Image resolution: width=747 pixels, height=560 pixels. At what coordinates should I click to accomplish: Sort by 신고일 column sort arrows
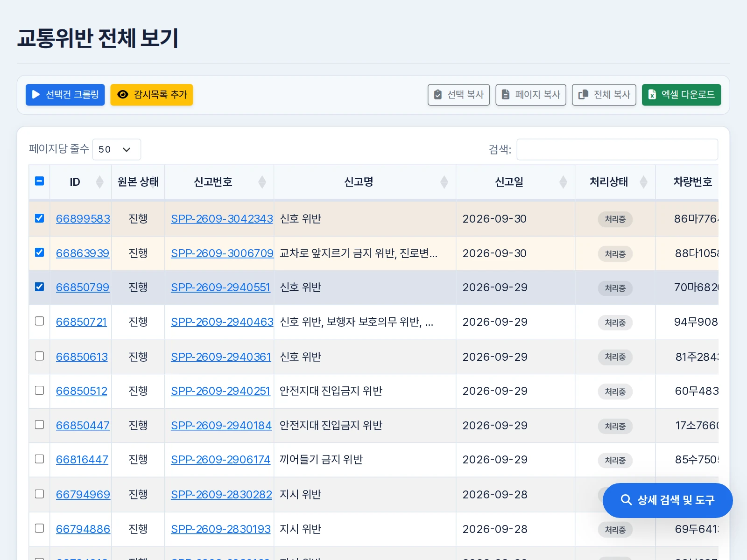[564, 182]
